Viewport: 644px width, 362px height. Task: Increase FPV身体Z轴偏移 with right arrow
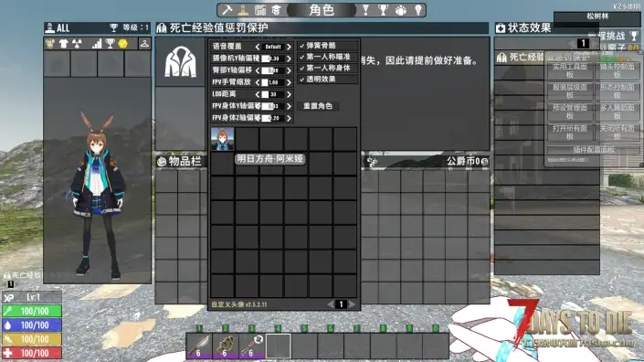pos(289,118)
